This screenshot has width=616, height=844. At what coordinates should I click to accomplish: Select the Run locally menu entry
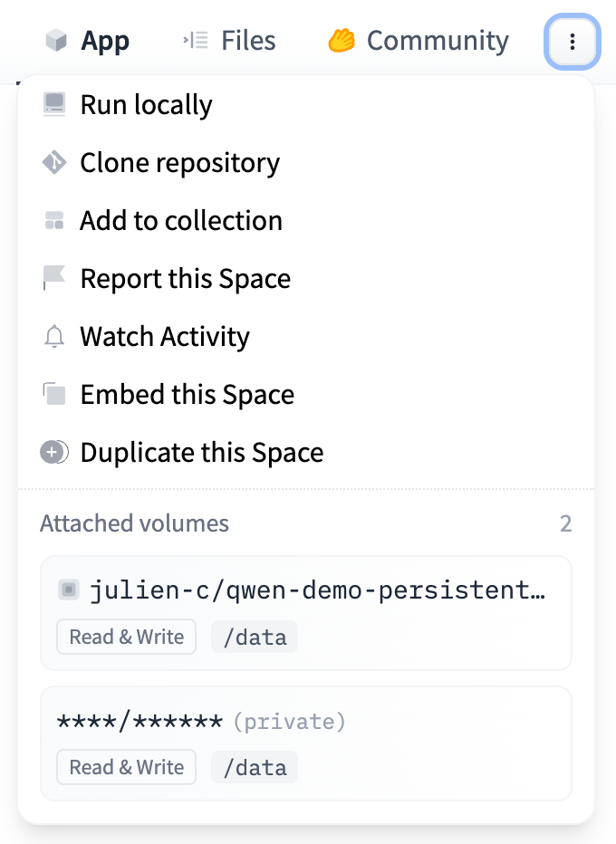click(146, 105)
